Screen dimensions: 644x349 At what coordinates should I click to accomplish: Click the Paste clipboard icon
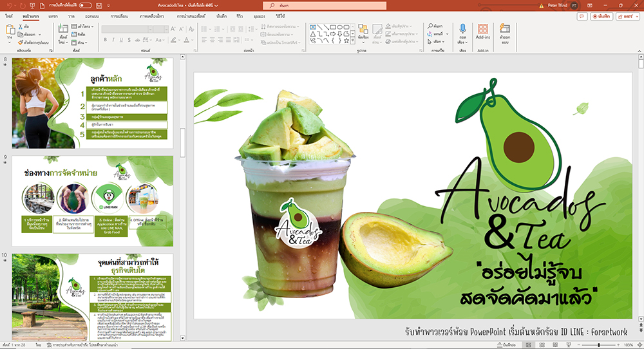(x=10, y=30)
